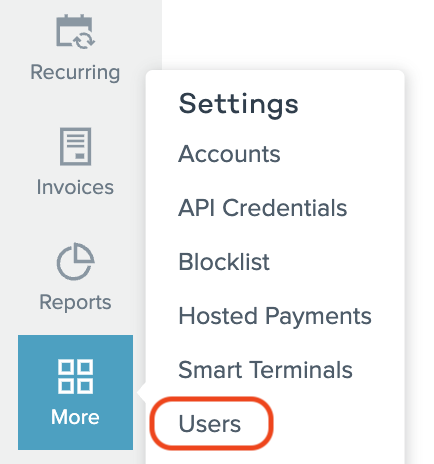
Task: Click the Invoices text label in sidebar
Action: point(75,187)
